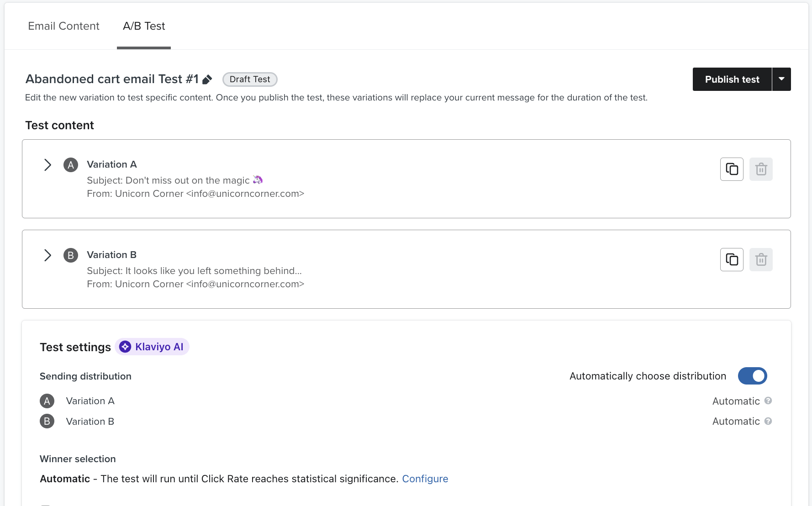Click Variation A From address text
812x506 pixels.
[195, 194]
